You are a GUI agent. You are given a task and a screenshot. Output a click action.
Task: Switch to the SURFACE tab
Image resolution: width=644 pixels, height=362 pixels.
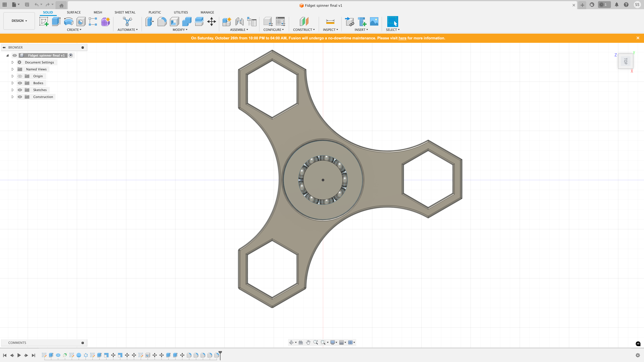pyautogui.click(x=73, y=12)
